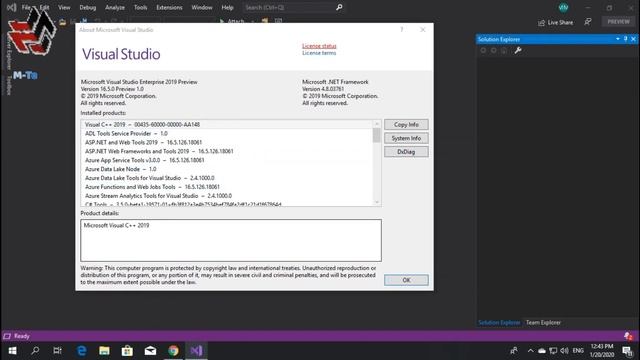Open the Live Share session button

pyautogui.click(x=556, y=22)
